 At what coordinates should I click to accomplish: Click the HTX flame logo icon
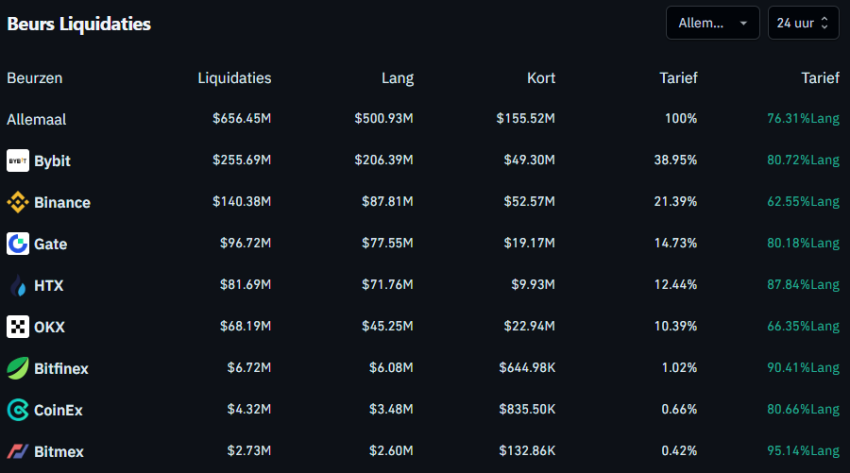(18, 286)
